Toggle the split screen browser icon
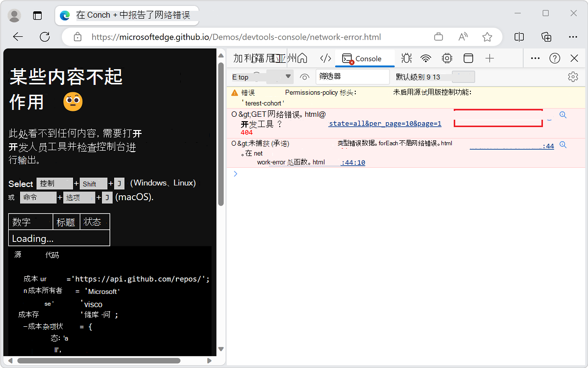Image resolution: width=588 pixels, height=368 pixels. click(x=519, y=37)
